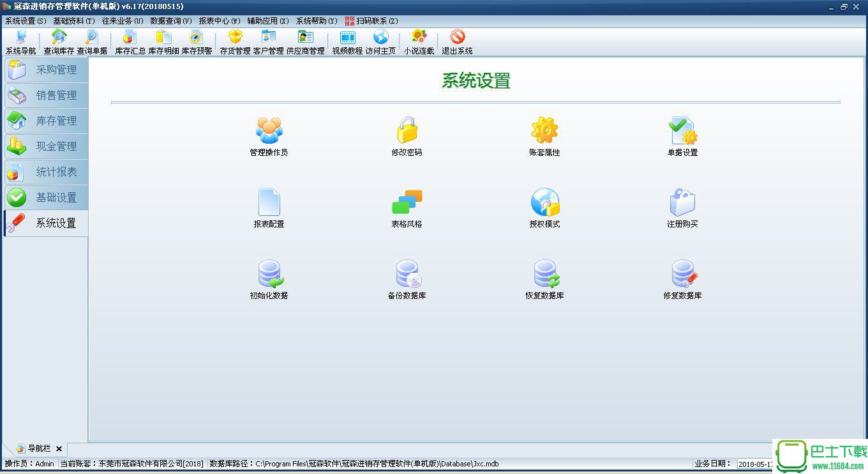Image resolution: width=868 pixels, height=474 pixels.
Task: Open 查询库存 toolbar button
Action: pos(59,42)
